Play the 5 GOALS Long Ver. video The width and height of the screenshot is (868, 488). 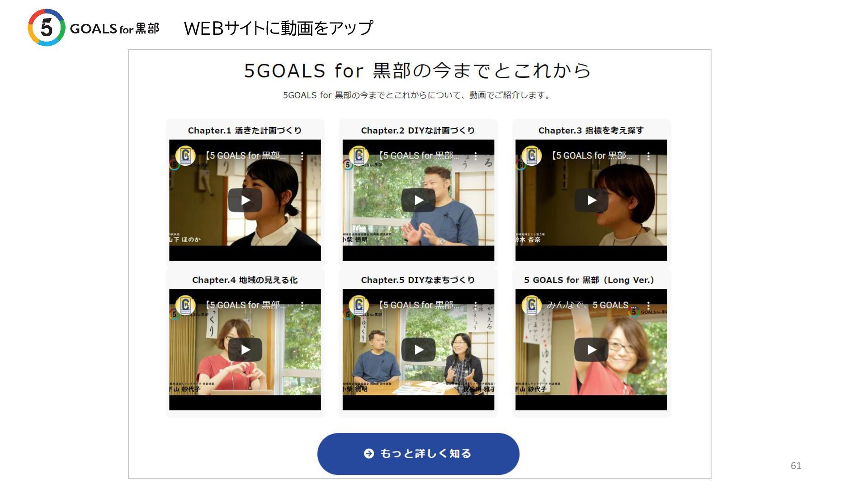591,350
